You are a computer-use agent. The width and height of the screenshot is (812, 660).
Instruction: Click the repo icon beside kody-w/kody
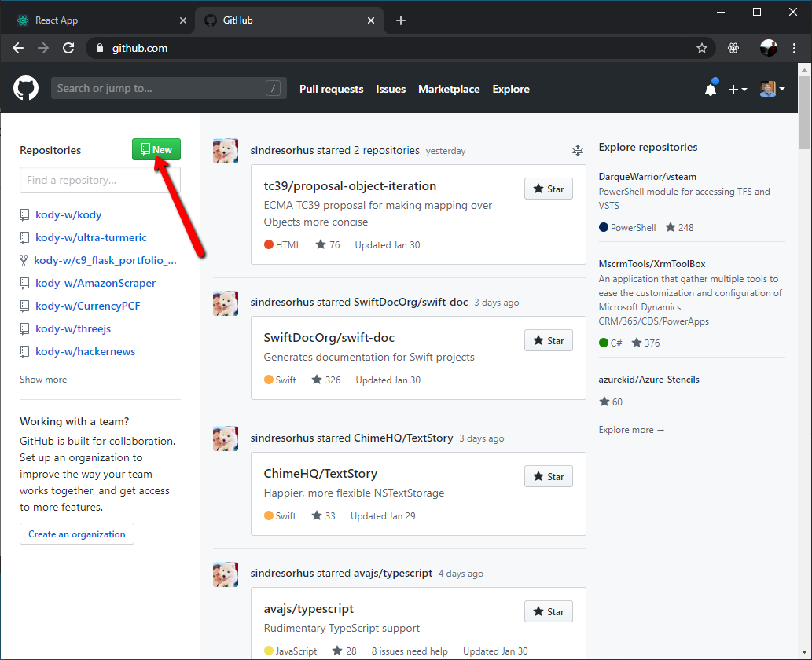point(24,214)
